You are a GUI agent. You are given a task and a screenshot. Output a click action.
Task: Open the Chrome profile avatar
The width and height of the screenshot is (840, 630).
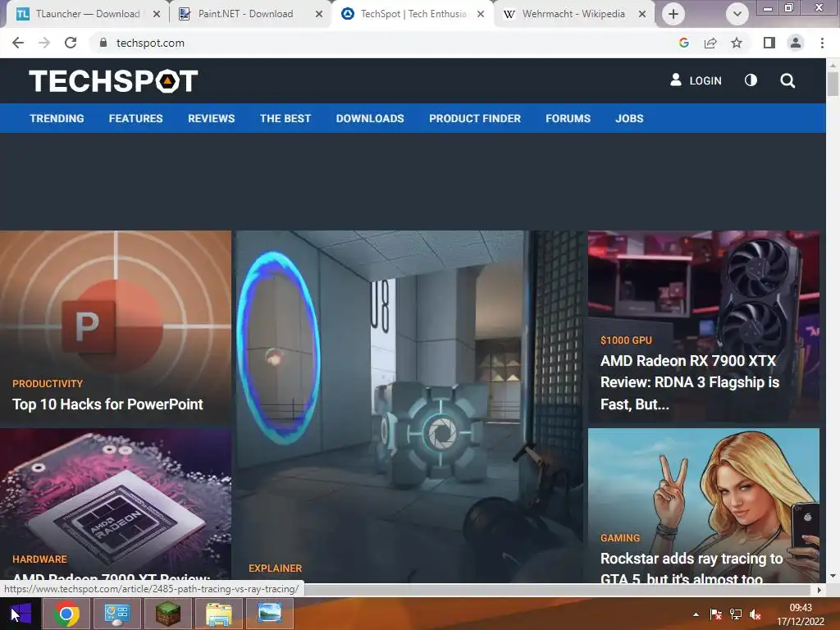[x=796, y=43]
